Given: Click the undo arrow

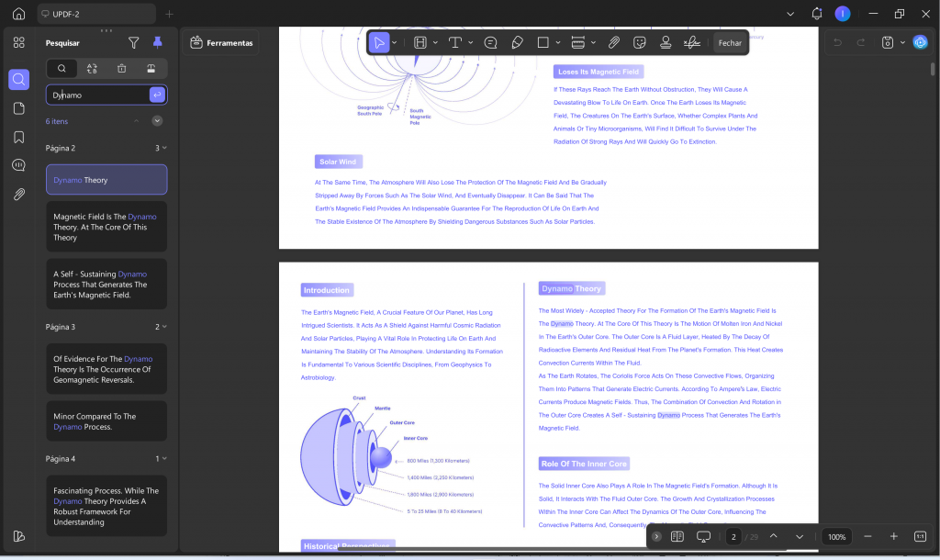Looking at the screenshot, I should (837, 42).
